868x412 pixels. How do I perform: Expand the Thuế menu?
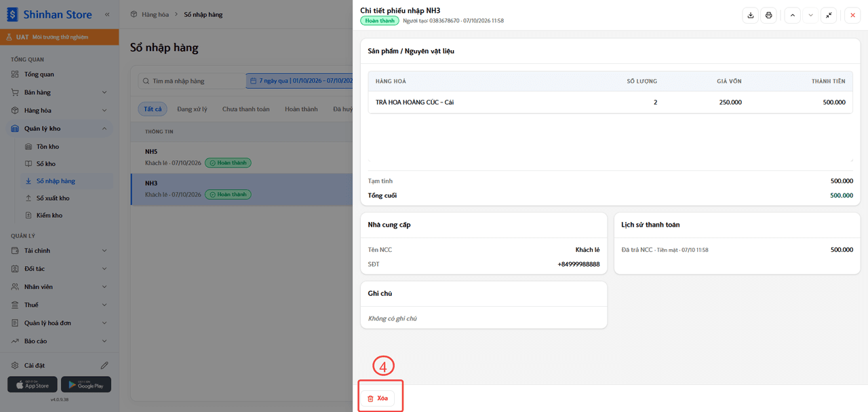(x=59, y=305)
